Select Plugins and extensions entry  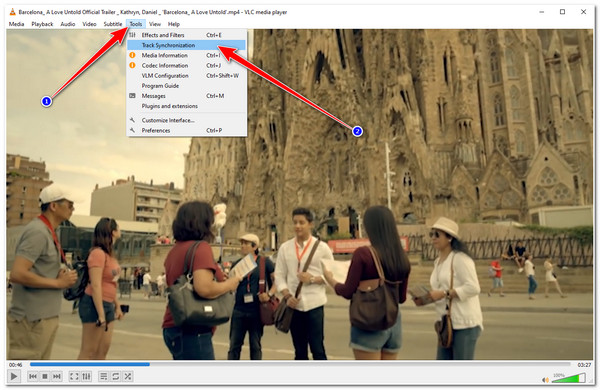point(187,106)
